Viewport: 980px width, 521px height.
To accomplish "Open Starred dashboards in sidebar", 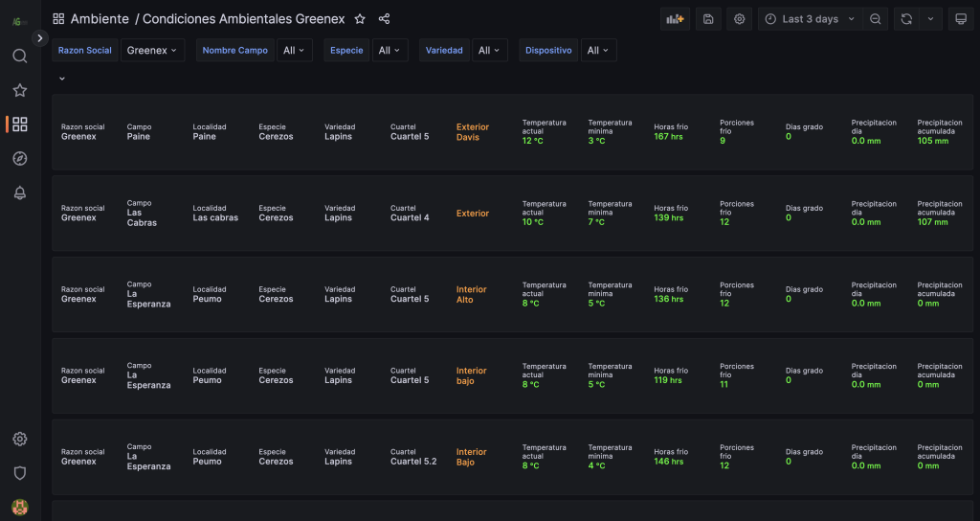I will click(19, 90).
